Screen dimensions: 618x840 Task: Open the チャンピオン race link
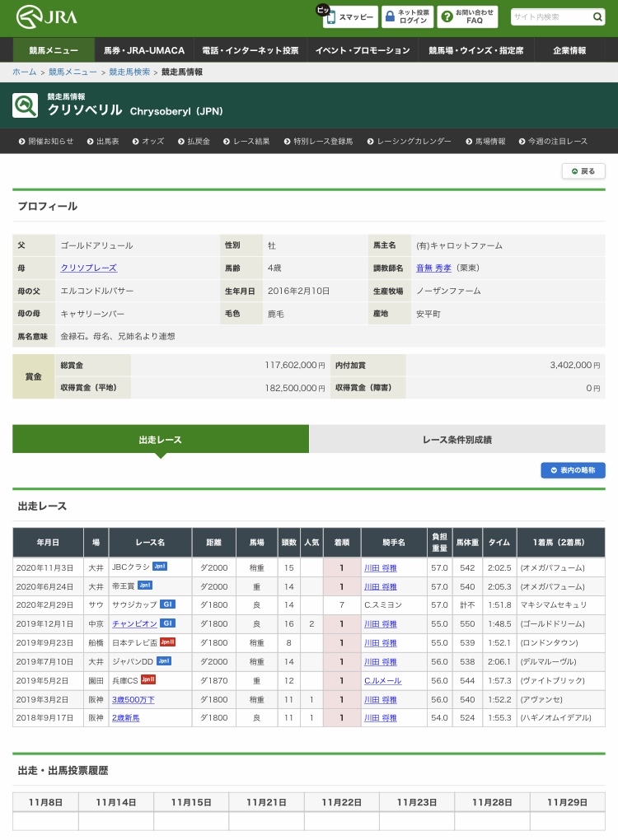click(134, 623)
